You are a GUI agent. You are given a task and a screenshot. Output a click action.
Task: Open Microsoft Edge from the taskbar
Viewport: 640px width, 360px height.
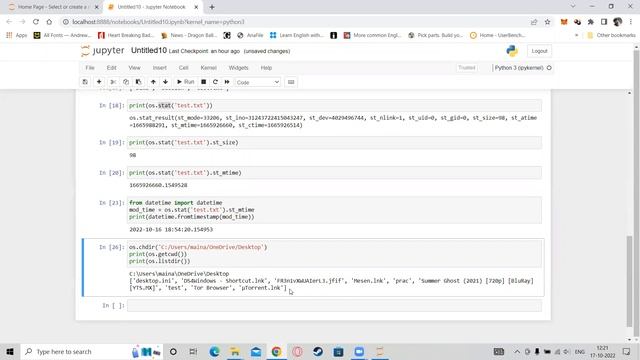[x=214, y=351]
